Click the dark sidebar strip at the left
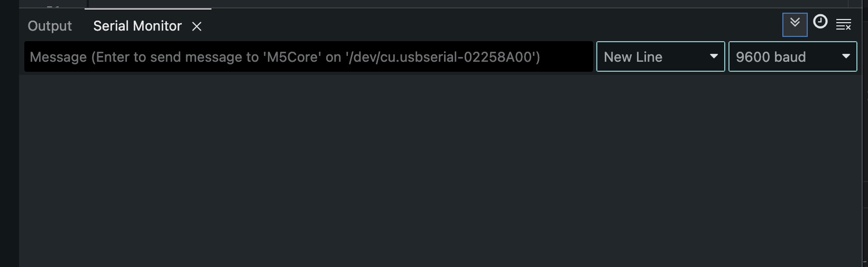The width and height of the screenshot is (868, 267). point(9,133)
